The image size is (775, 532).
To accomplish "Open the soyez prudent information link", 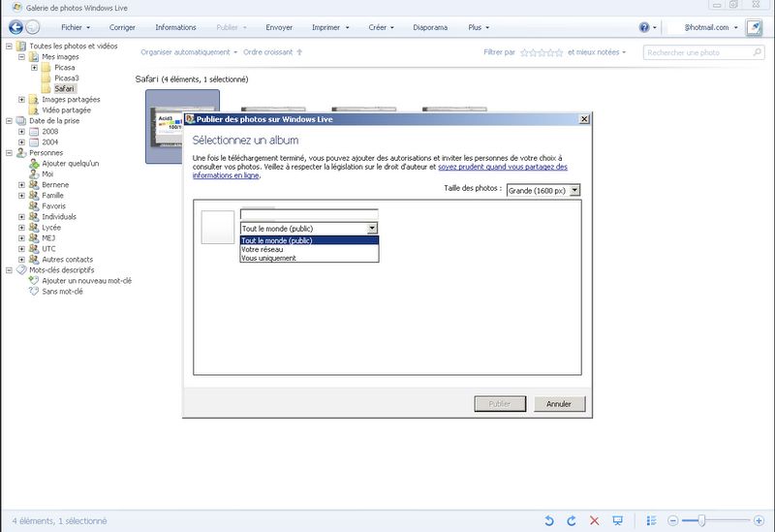I will coord(502,167).
